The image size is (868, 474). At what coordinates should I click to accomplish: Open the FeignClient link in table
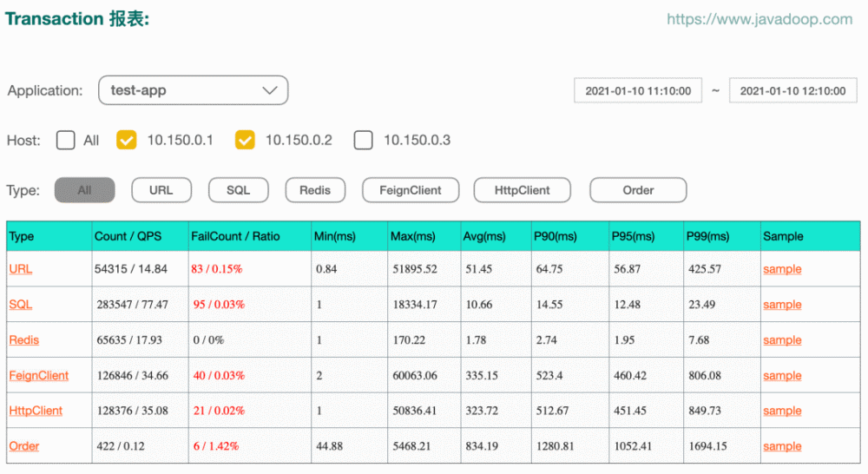coord(39,375)
